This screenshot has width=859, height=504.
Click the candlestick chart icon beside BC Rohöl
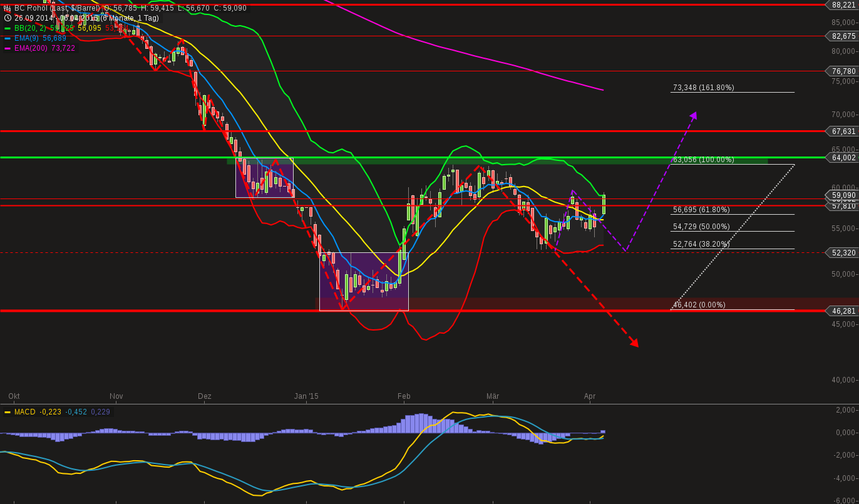pyautogui.click(x=8, y=8)
